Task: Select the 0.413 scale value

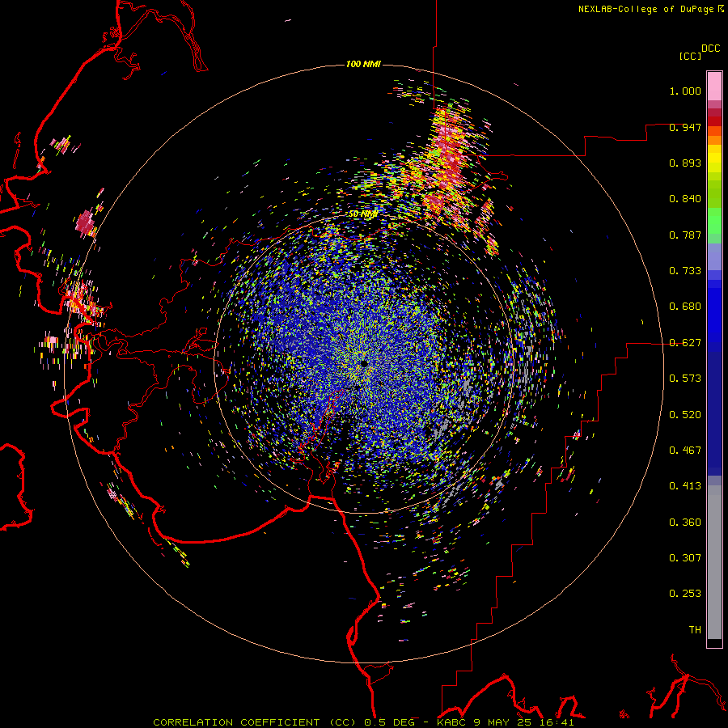Action: coord(685,486)
